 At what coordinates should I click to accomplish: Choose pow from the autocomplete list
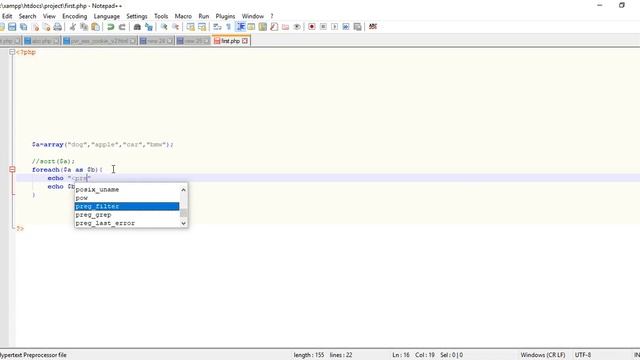point(127,198)
